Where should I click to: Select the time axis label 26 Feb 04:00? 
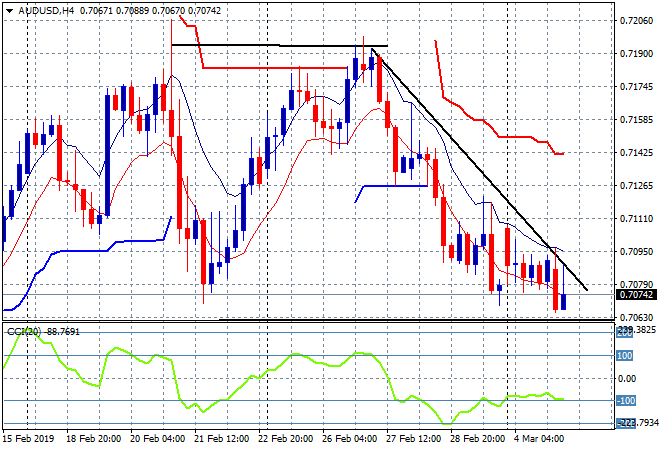pos(349,439)
